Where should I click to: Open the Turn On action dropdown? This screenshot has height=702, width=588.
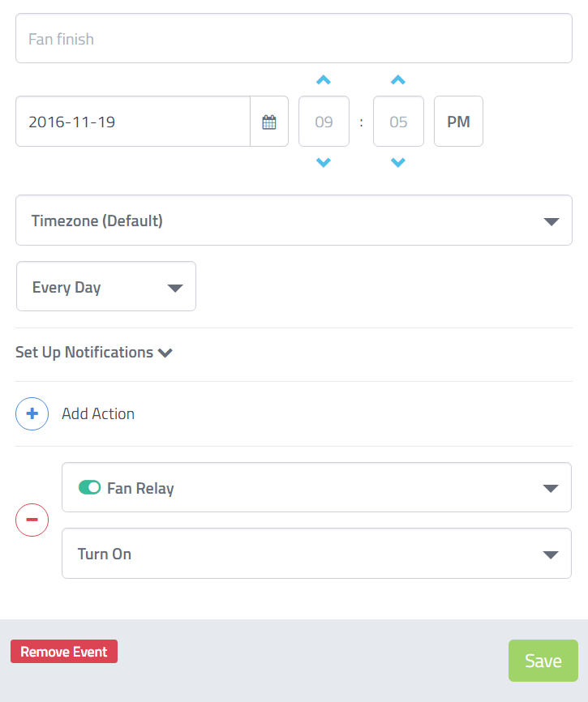(316, 554)
